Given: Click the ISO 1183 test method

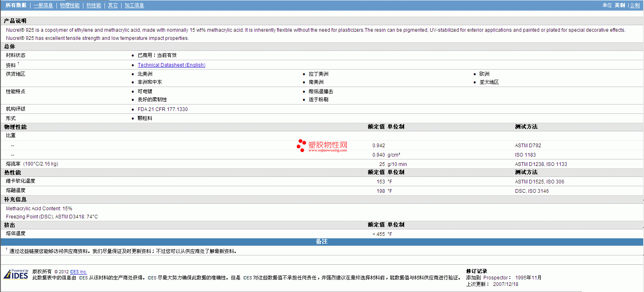Looking at the screenshot, I should pyautogui.click(x=525, y=155).
